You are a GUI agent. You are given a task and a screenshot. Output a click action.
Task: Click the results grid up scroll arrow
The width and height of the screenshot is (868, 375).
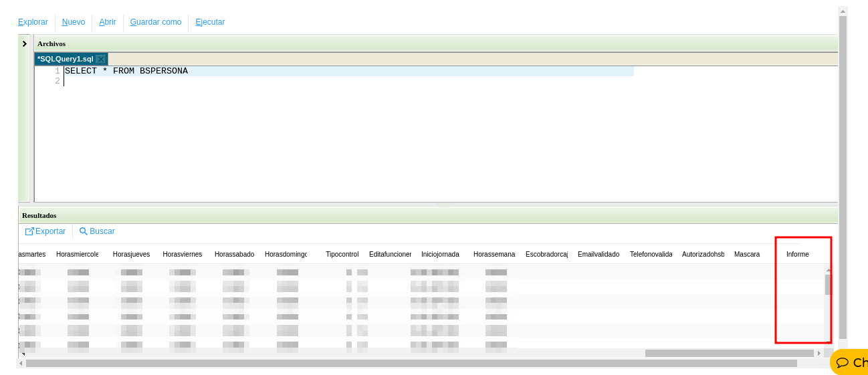pyautogui.click(x=828, y=270)
